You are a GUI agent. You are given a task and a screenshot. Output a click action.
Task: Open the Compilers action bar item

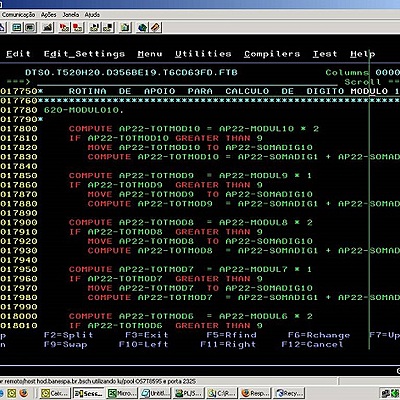(x=272, y=54)
